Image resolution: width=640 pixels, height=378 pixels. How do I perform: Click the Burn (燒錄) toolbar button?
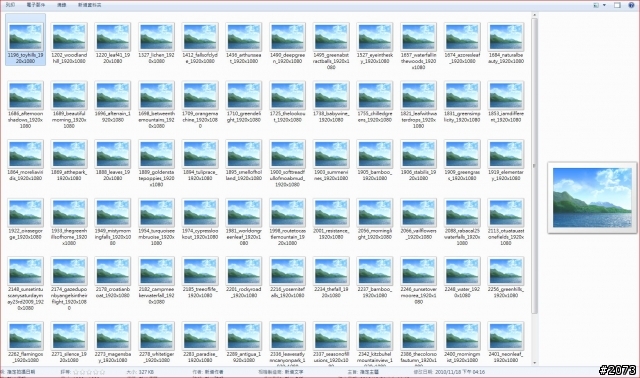(x=62, y=5)
